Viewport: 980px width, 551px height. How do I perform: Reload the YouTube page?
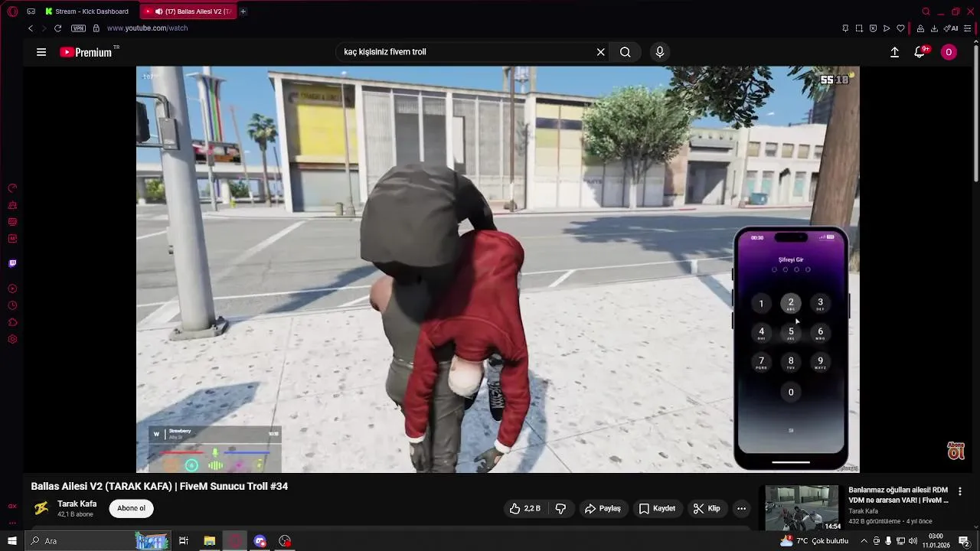pos(57,28)
